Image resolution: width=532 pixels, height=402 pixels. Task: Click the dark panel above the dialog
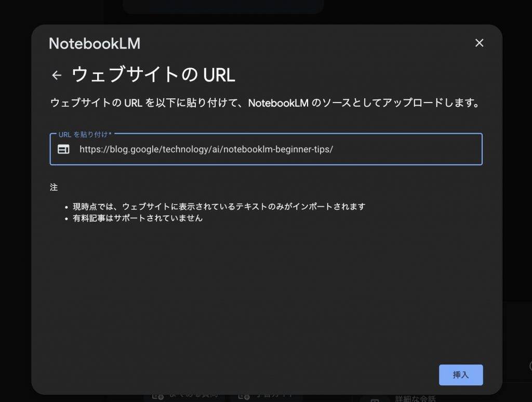tap(223, 6)
